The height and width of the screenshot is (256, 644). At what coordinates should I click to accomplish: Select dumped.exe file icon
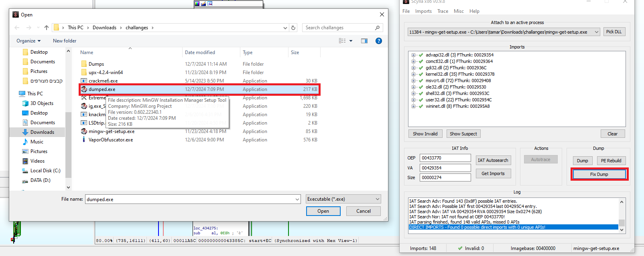84,89
